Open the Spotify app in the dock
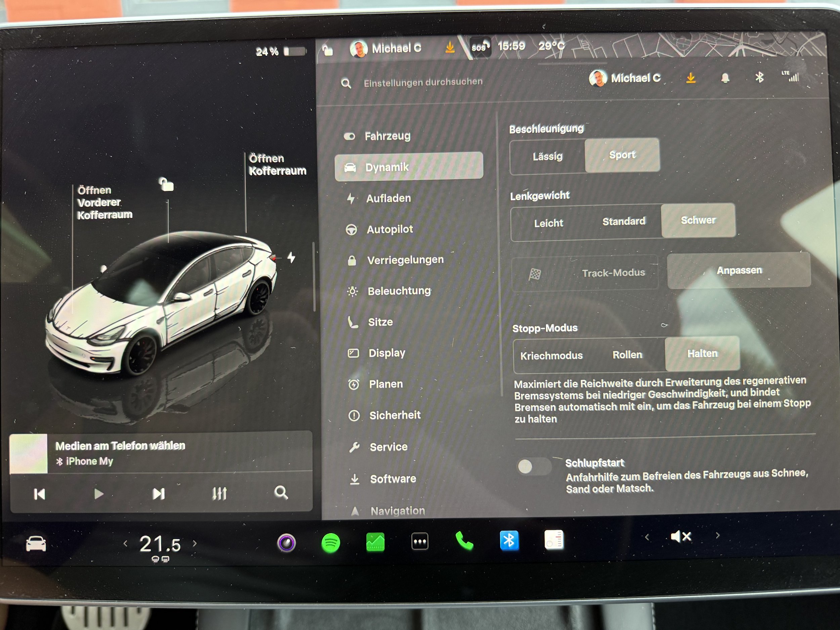Viewport: 840px width, 630px height. click(x=330, y=543)
